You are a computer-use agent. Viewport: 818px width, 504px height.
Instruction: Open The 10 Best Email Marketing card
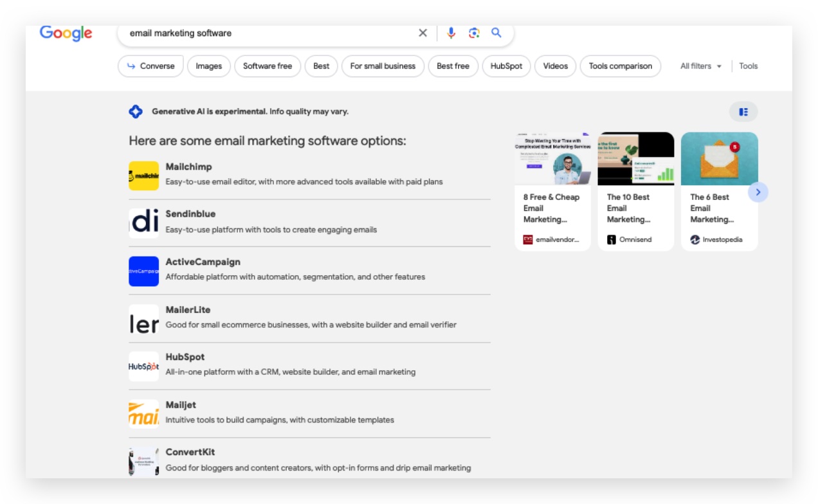pyautogui.click(x=636, y=191)
